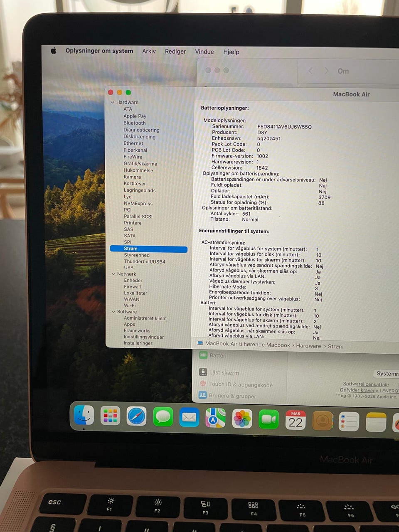The height and width of the screenshot is (532, 399).
Task: Click the serial number F5D8411AV6UJ6W55Q
Action: click(x=284, y=127)
